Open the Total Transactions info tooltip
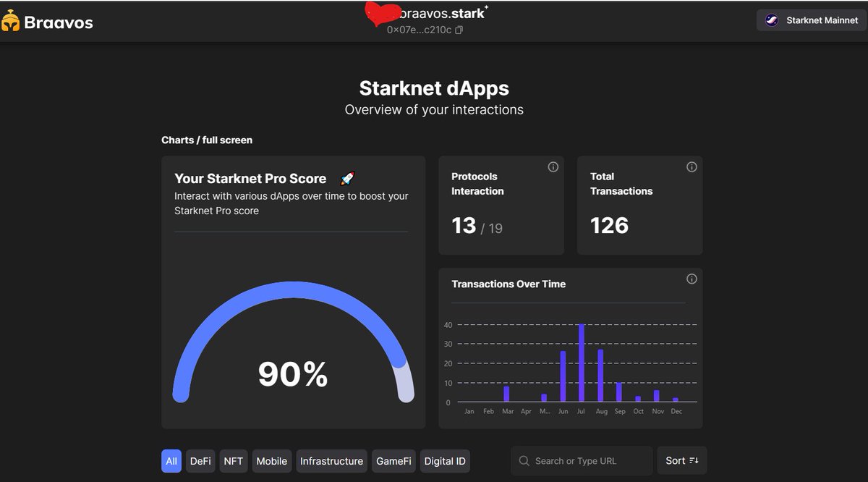Screen dimensions: 868x482 (x=692, y=166)
